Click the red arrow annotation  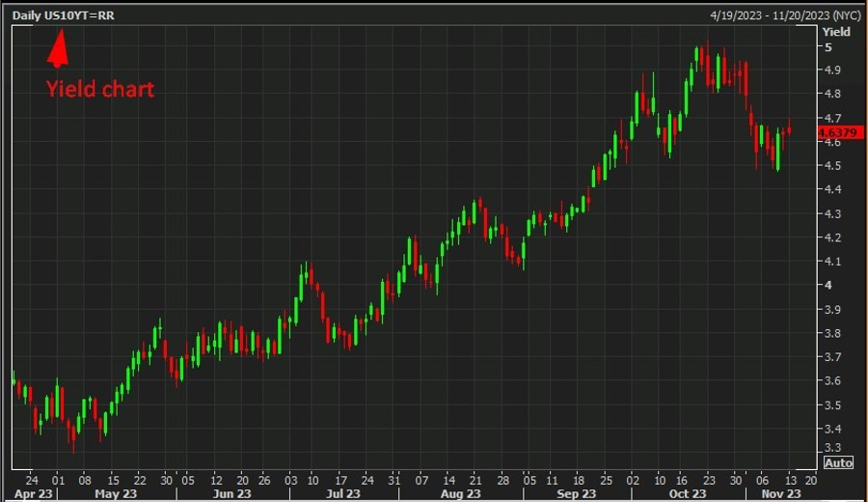click(x=58, y=47)
